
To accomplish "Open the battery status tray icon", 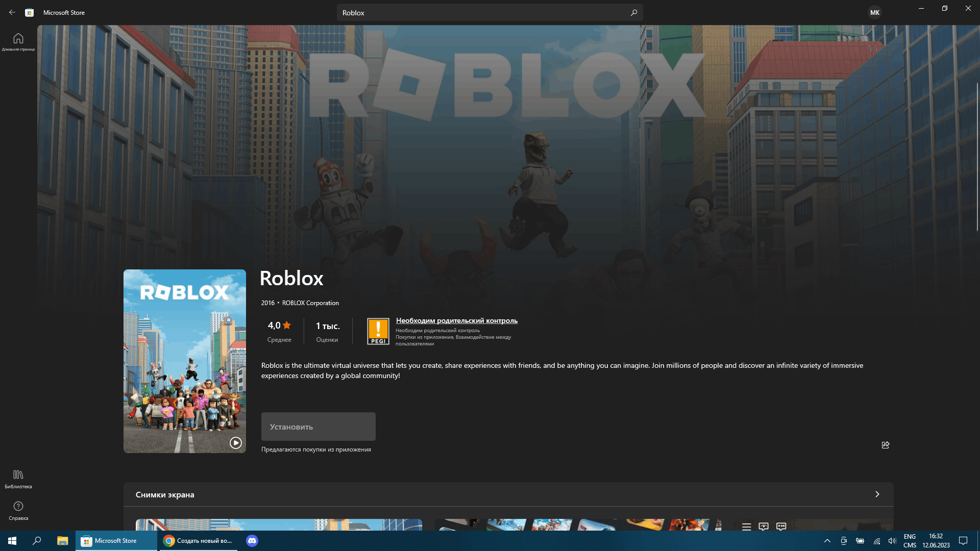I will [860, 541].
